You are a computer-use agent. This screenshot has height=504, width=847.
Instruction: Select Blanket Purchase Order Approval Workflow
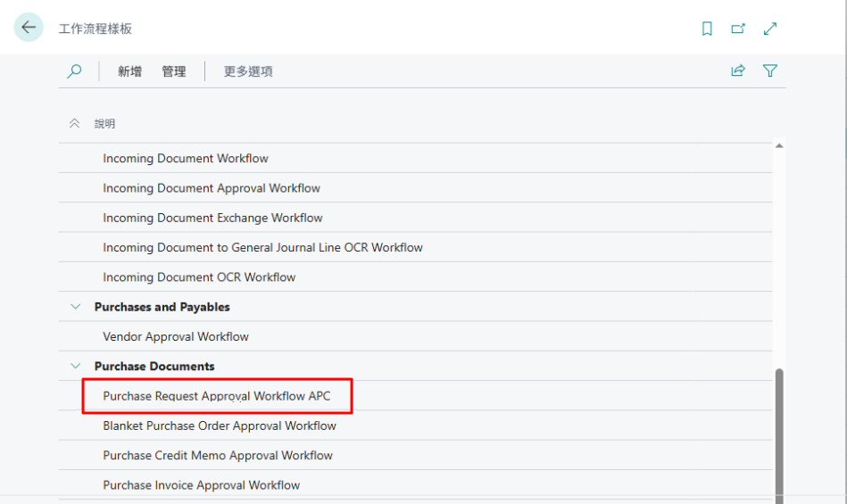coord(415,426)
